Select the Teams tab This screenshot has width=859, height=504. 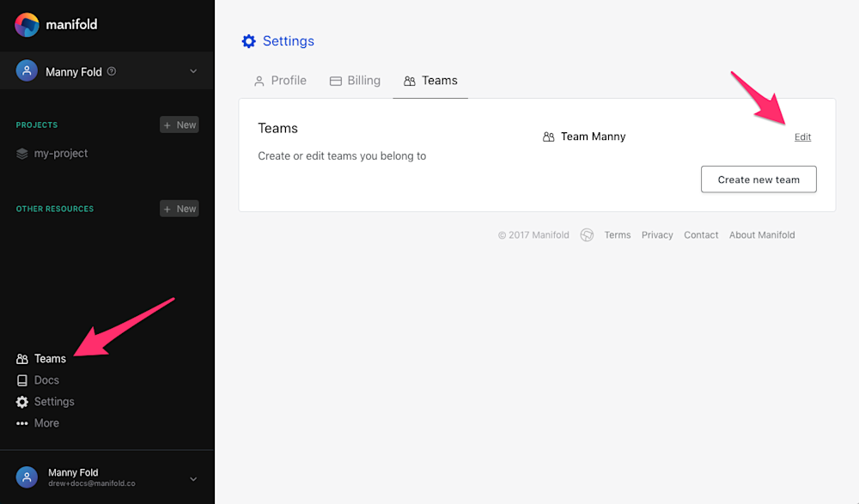(430, 81)
